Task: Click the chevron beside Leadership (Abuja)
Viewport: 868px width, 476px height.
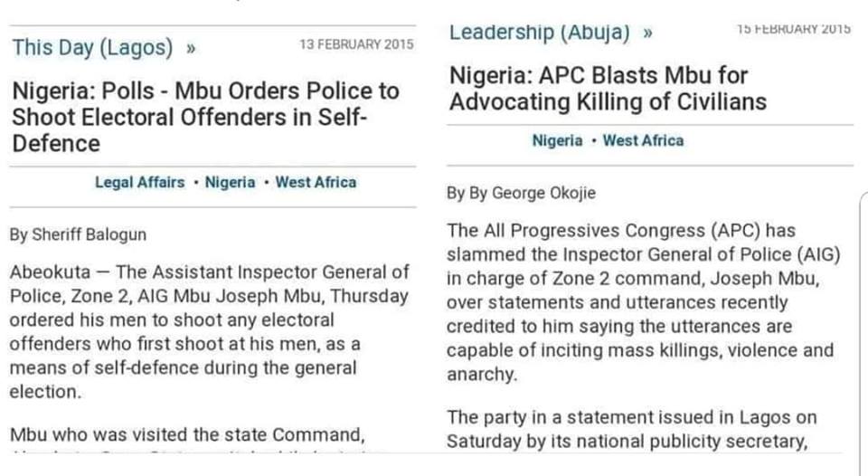Action: [646, 33]
